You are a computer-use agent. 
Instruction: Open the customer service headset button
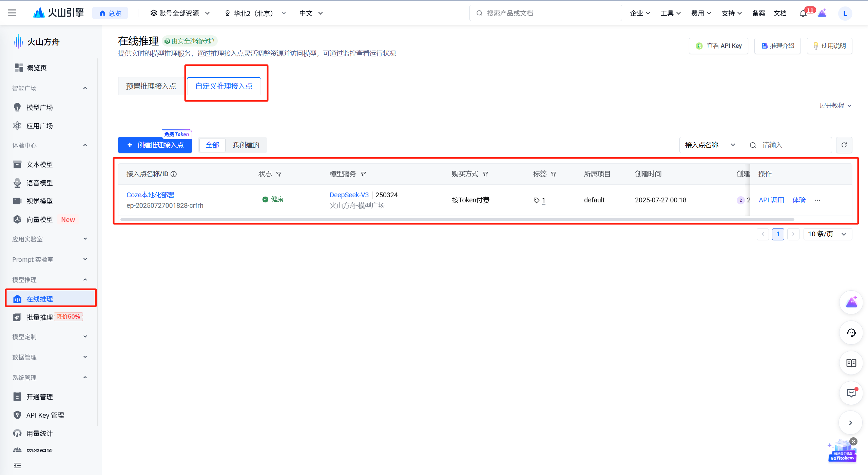coord(851,332)
